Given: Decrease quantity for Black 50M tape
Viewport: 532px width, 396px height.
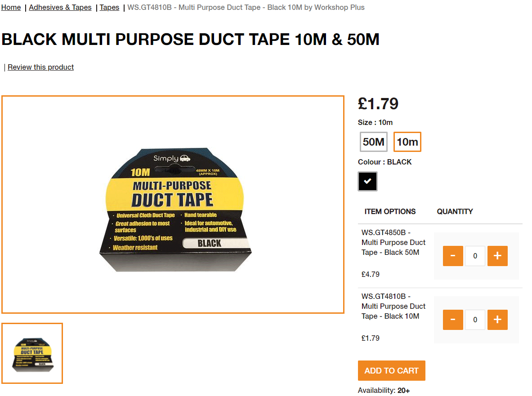Looking at the screenshot, I should click(452, 256).
